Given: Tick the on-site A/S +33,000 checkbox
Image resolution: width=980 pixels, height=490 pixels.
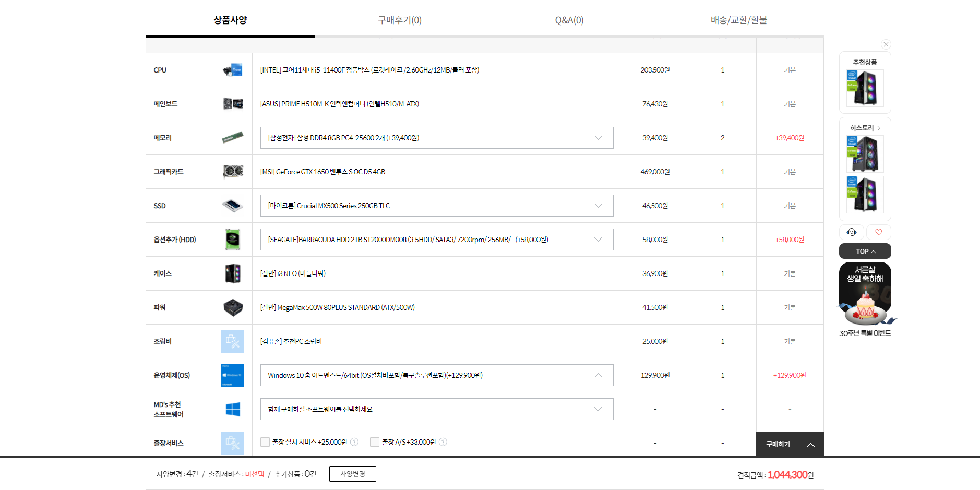Looking at the screenshot, I should click(375, 442).
